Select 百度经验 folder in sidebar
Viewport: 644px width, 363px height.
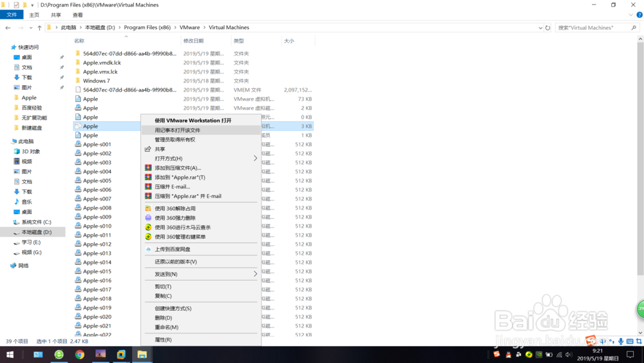(32, 108)
